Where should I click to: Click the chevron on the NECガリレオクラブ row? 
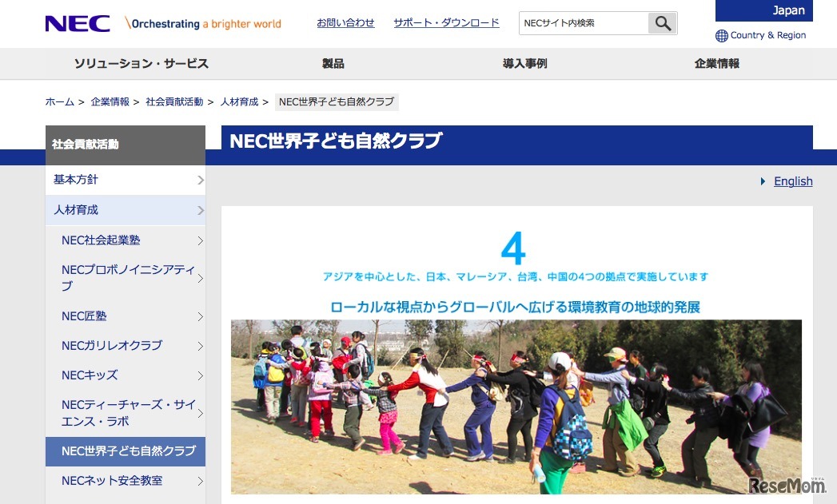click(x=200, y=346)
